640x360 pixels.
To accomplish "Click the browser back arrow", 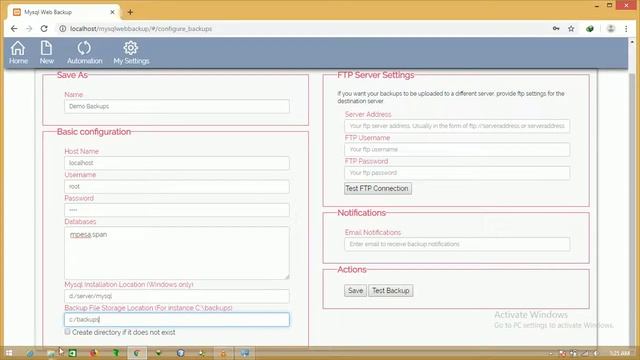I will (14, 29).
